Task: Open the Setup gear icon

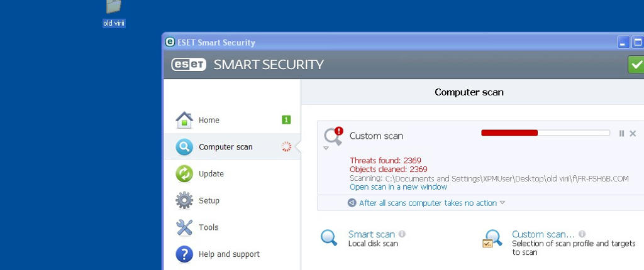Action: [x=184, y=200]
